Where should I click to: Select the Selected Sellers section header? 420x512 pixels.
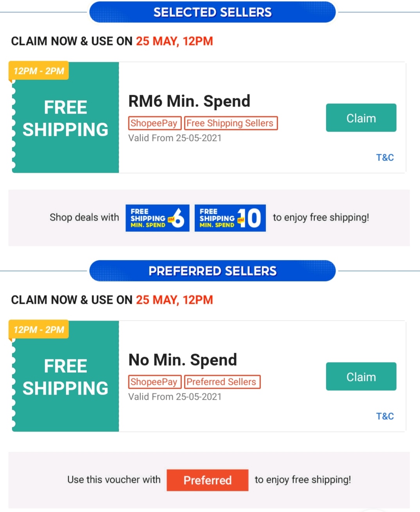(212, 12)
